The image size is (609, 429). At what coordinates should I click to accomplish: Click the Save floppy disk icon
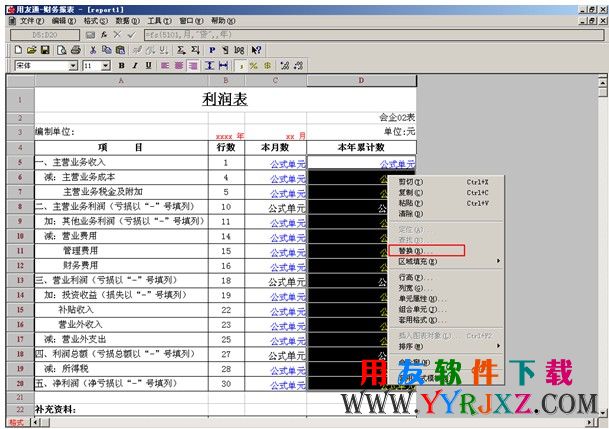(x=45, y=50)
